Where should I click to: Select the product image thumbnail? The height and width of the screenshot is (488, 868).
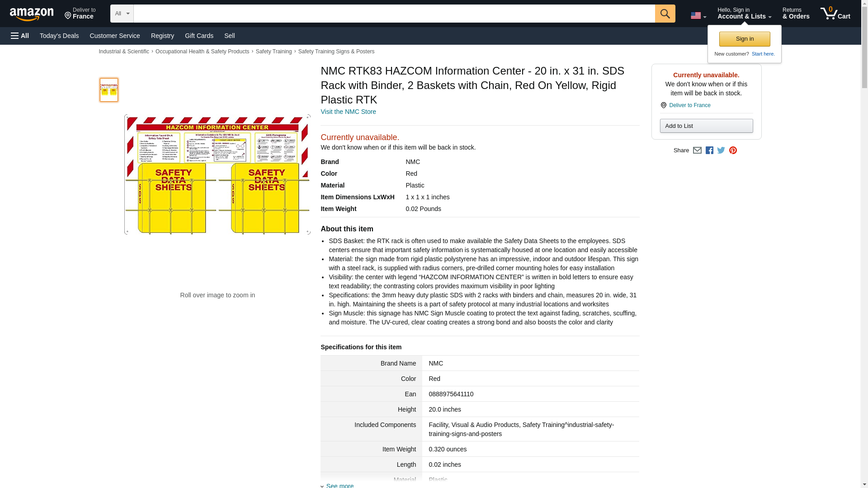tap(109, 90)
